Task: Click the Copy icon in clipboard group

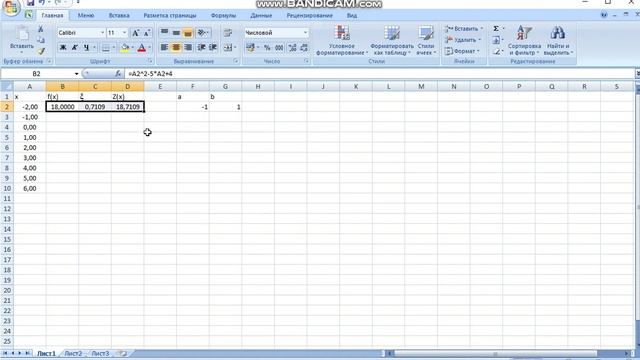Action: coord(41,40)
